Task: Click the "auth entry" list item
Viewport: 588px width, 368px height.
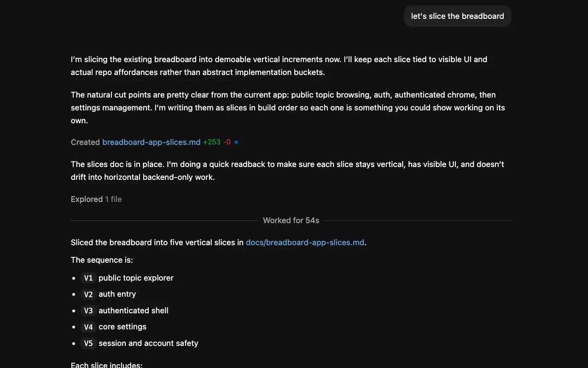Action: pos(117,294)
